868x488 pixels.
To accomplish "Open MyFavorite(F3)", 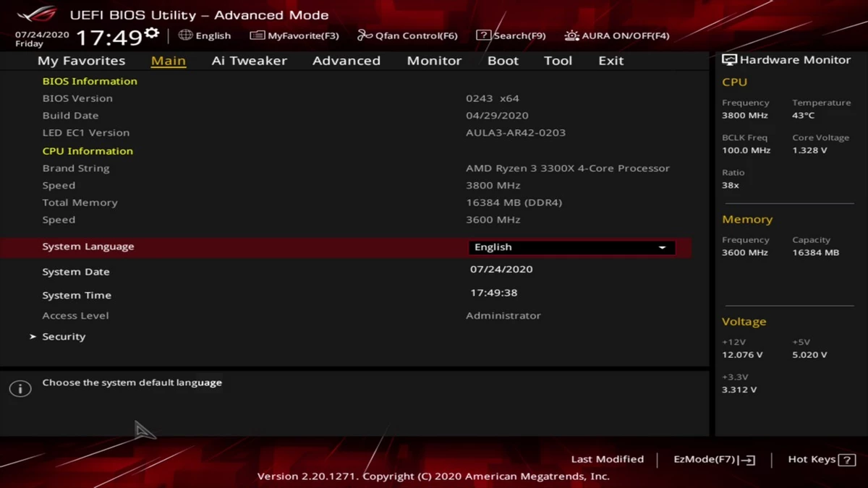I will coord(303,35).
